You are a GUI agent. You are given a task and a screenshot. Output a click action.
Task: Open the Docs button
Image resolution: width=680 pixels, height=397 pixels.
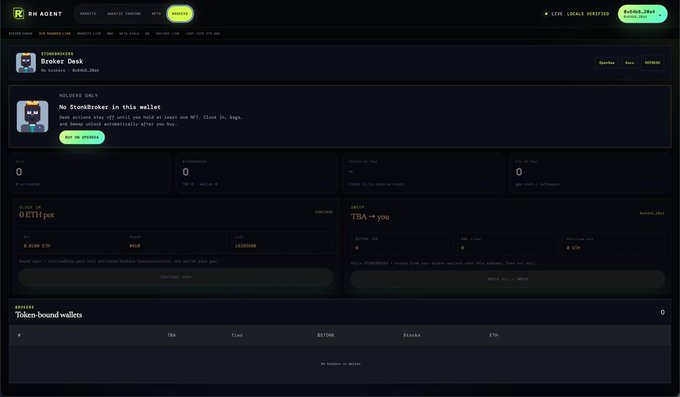pyautogui.click(x=629, y=63)
